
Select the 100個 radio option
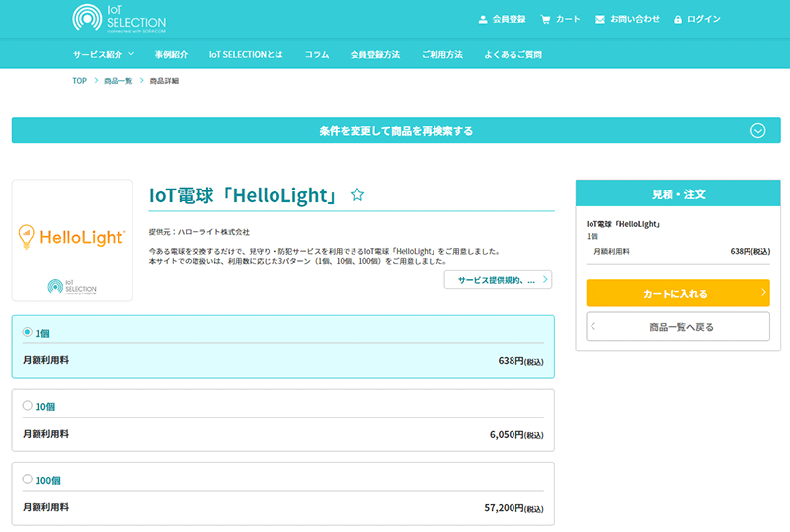pos(28,479)
